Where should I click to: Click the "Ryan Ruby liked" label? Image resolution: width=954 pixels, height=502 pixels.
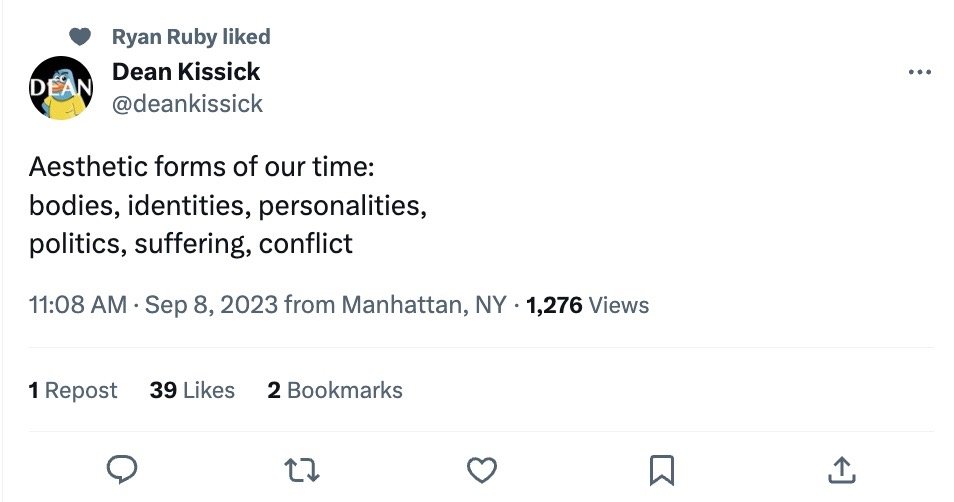pyautogui.click(x=191, y=37)
